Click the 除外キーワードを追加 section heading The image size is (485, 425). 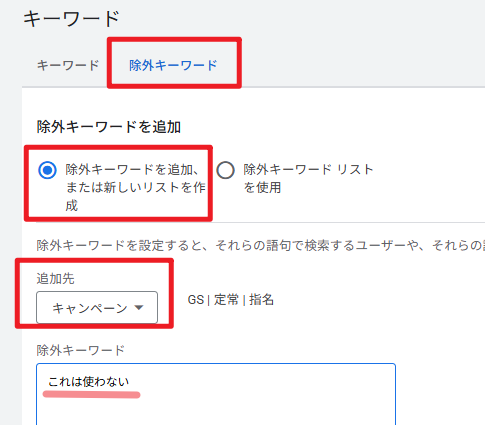click(x=109, y=127)
